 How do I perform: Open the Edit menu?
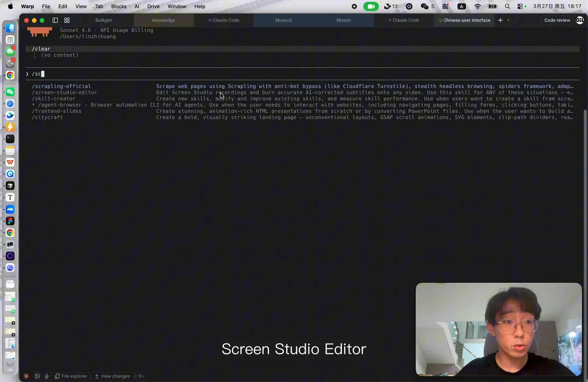(63, 6)
